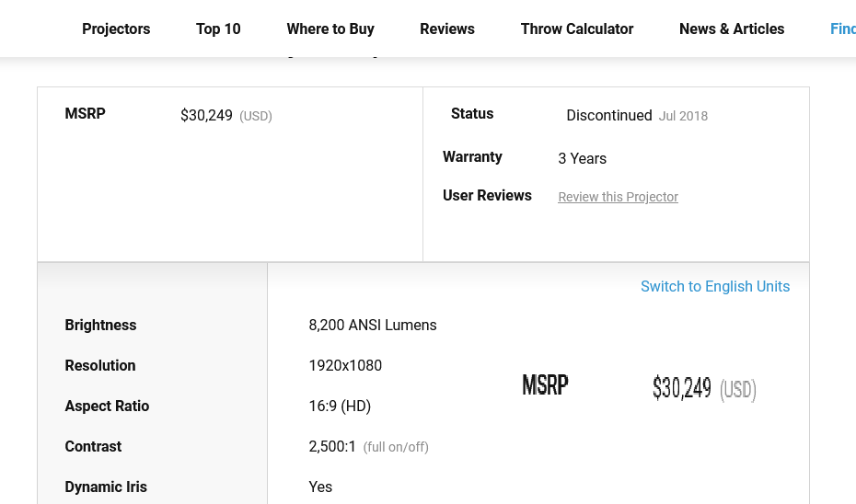
Task: Click the Discontinued status text
Action: pos(609,115)
